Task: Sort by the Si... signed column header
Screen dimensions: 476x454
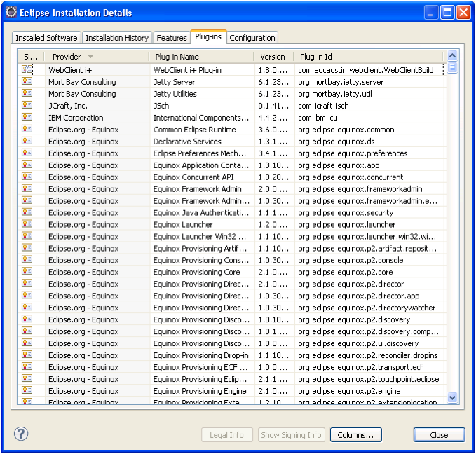Action: 31,57
